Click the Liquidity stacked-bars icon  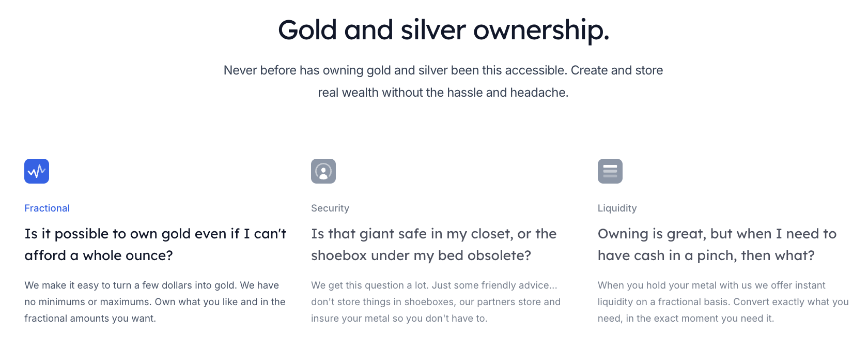click(x=610, y=171)
